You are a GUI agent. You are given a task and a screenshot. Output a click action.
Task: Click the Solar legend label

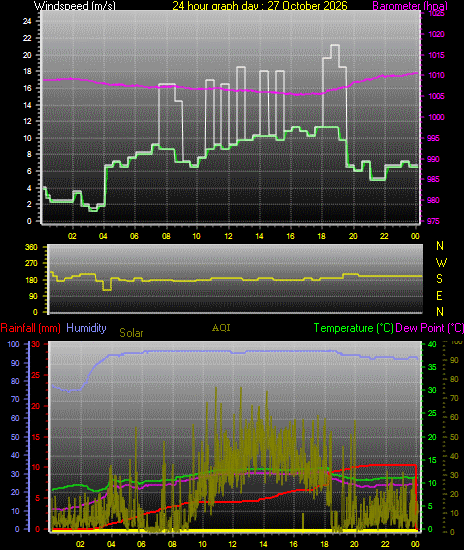tap(131, 333)
